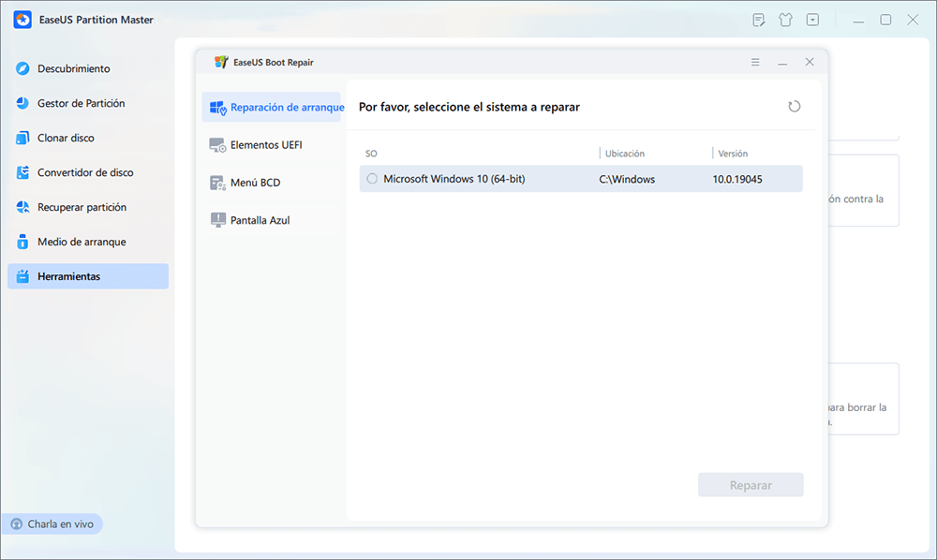Click the Clonar disco icon

pyautogui.click(x=22, y=138)
